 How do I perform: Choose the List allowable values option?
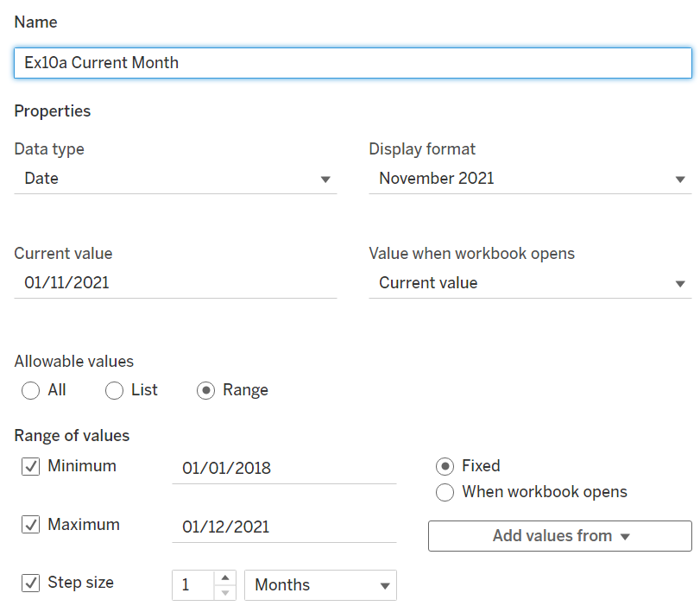[x=115, y=391]
